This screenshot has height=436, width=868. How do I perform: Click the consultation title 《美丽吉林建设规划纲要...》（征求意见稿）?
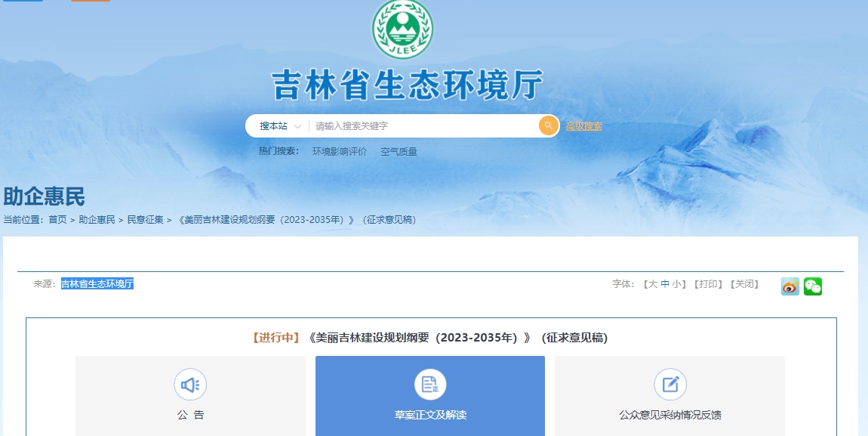457,338
